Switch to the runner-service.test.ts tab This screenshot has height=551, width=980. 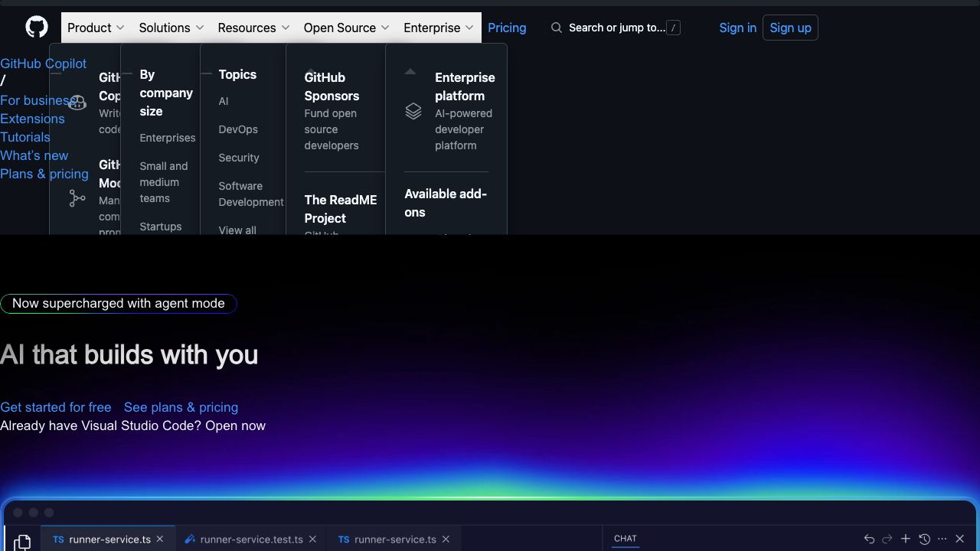coord(251,540)
